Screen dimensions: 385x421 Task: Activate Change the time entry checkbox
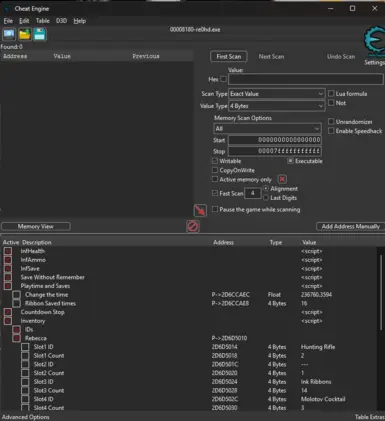coord(16,295)
